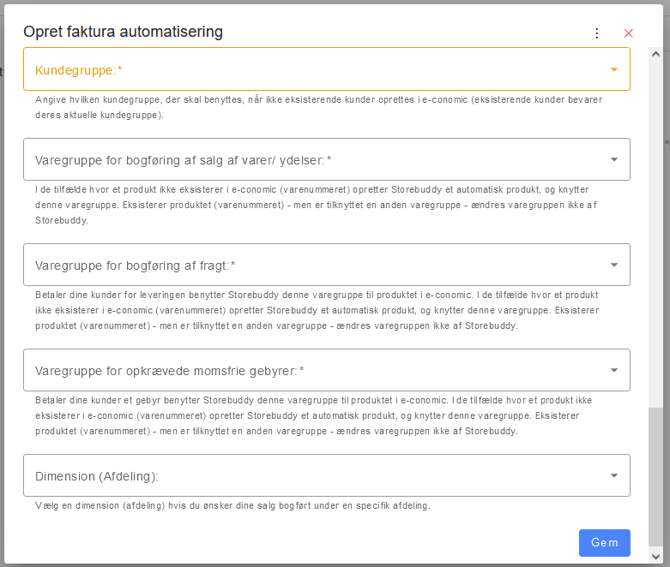Click the scrollbar track above the thumb

coord(655,234)
